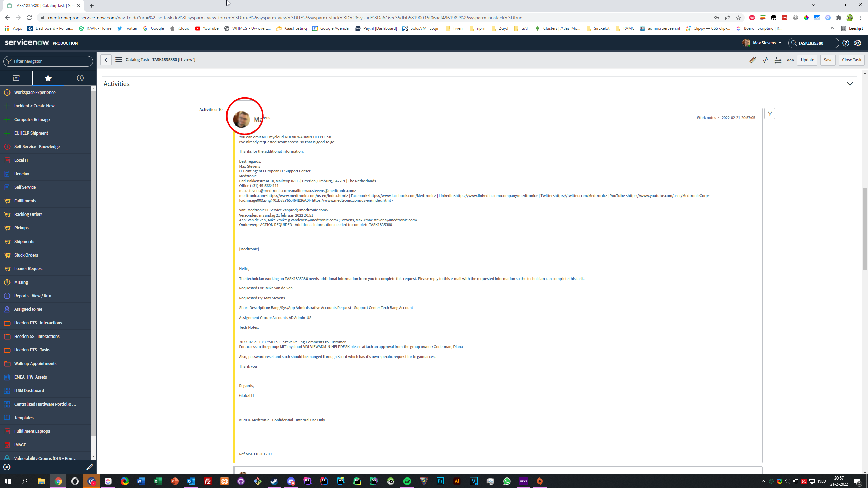The width and height of the screenshot is (868, 488).
Task: Select Assigned to me in navigator
Action: pos(28,309)
